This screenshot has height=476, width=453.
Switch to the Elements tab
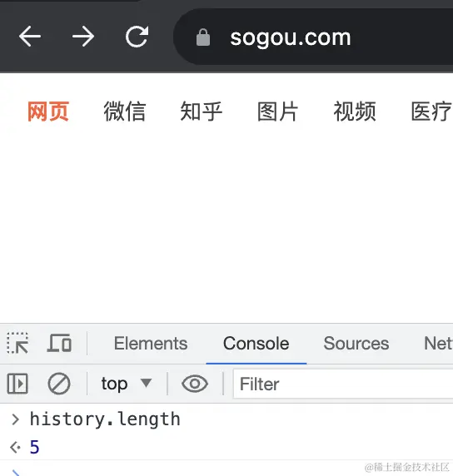(x=151, y=344)
